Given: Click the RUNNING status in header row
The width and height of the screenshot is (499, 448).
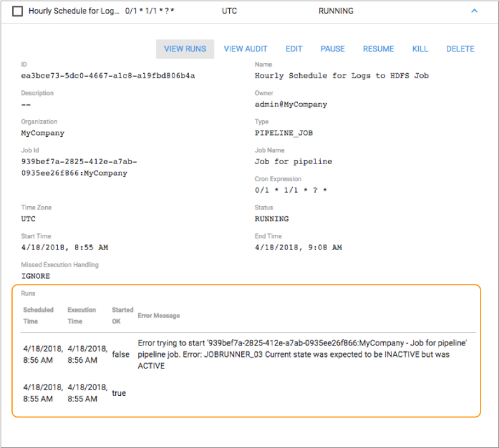Looking at the screenshot, I should tap(335, 11).
